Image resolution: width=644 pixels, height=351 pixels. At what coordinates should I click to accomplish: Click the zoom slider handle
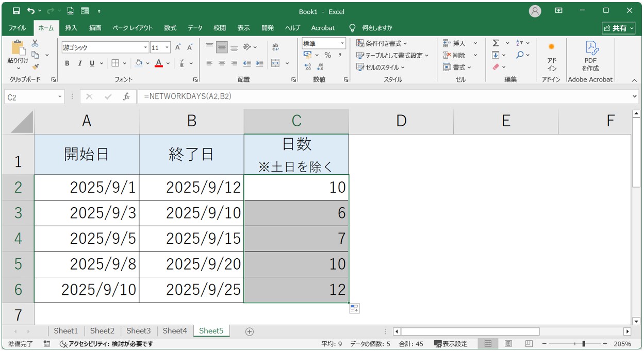click(x=583, y=344)
